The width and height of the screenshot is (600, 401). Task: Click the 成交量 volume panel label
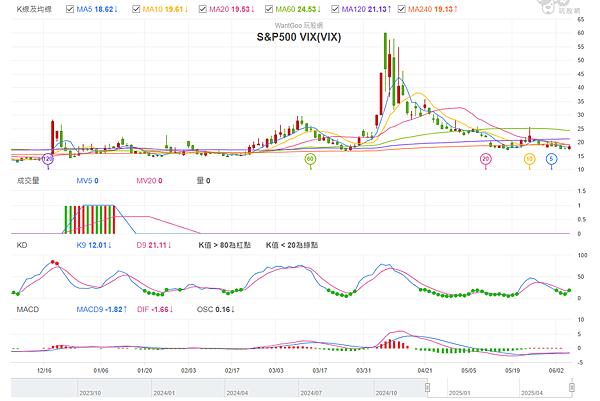point(28,181)
